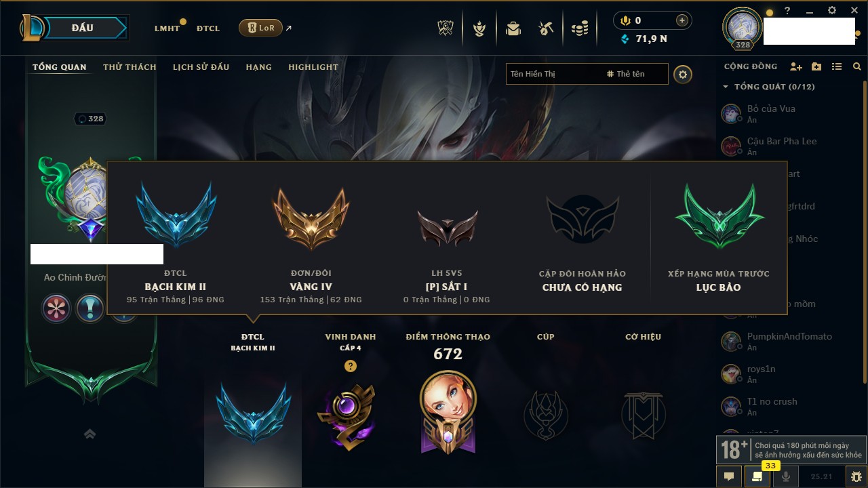This screenshot has width=868, height=488.
Task: Click the add friend icon
Action: (x=796, y=66)
